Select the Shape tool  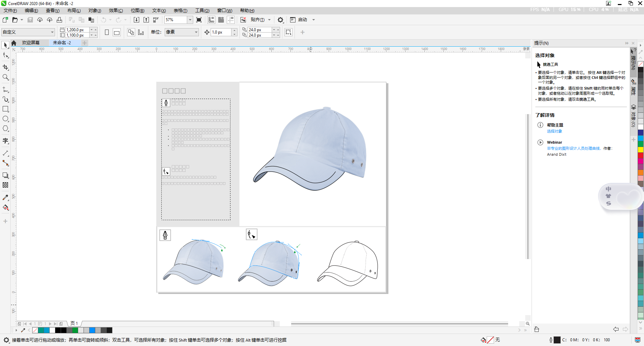pyautogui.click(x=5, y=55)
